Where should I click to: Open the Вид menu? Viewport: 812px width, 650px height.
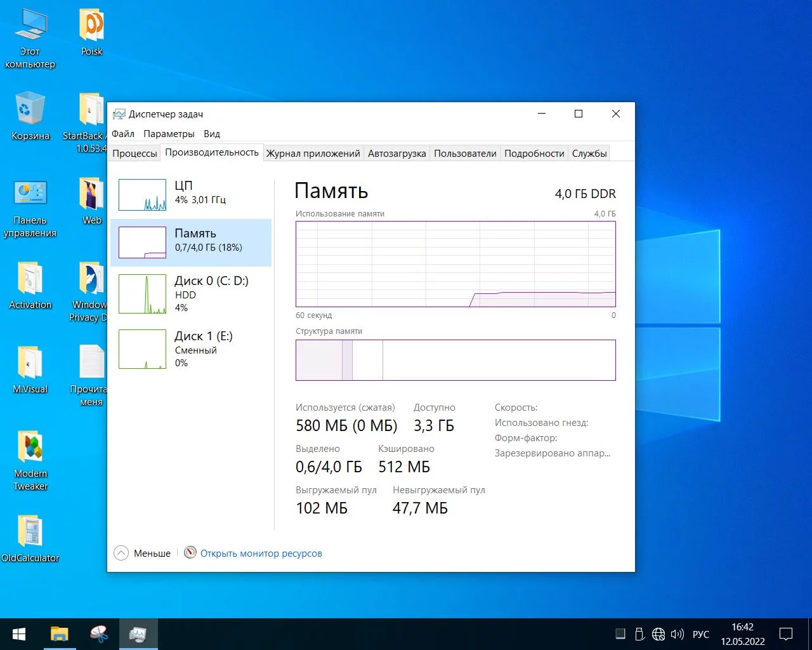[x=212, y=134]
